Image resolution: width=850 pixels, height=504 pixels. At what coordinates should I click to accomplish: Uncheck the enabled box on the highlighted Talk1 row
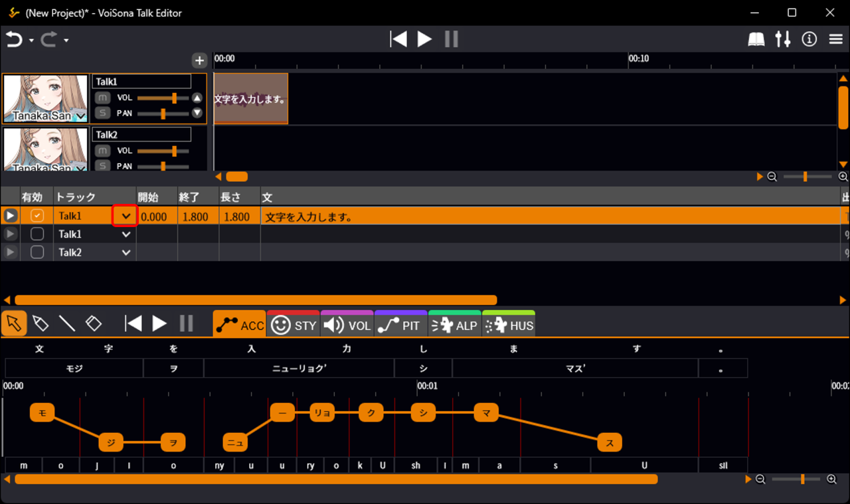point(37,216)
